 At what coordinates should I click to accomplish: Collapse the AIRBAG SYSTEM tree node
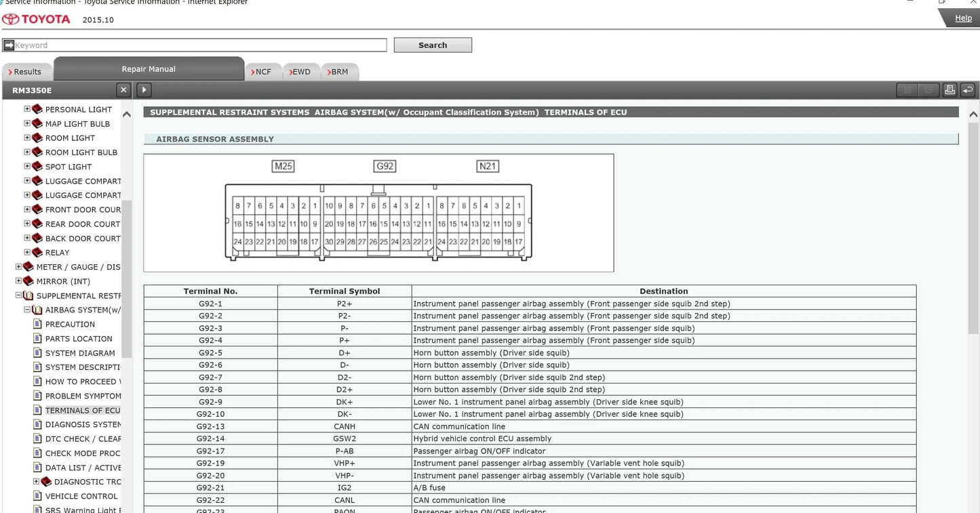pyautogui.click(x=27, y=310)
